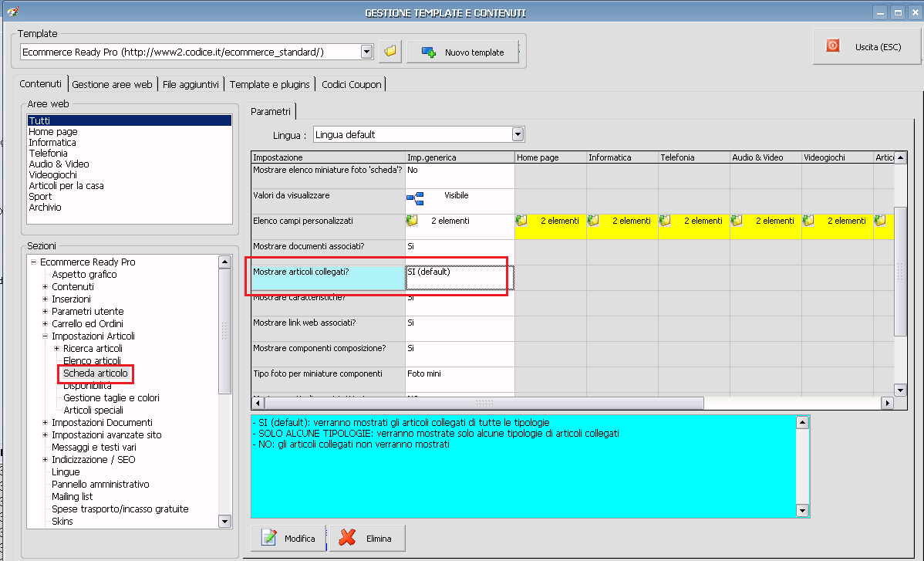Switch to the Contenuti tab
924x561 pixels.
(x=40, y=83)
